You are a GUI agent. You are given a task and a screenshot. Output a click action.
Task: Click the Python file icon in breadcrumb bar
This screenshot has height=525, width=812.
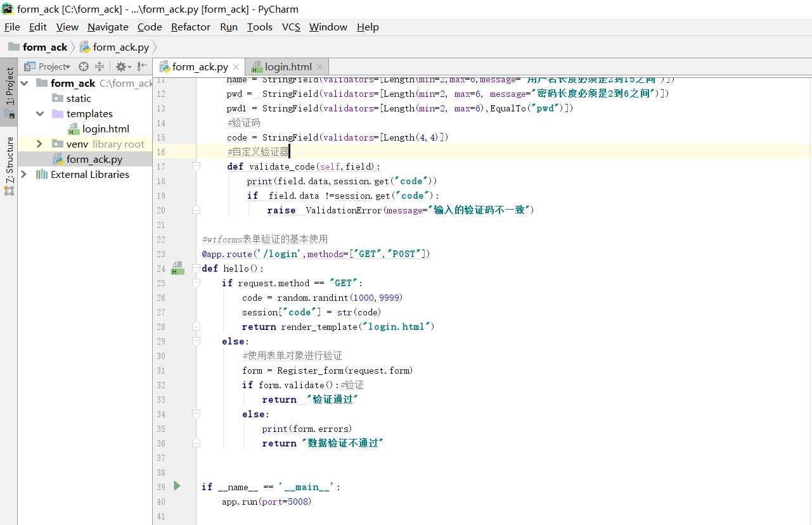point(85,47)
